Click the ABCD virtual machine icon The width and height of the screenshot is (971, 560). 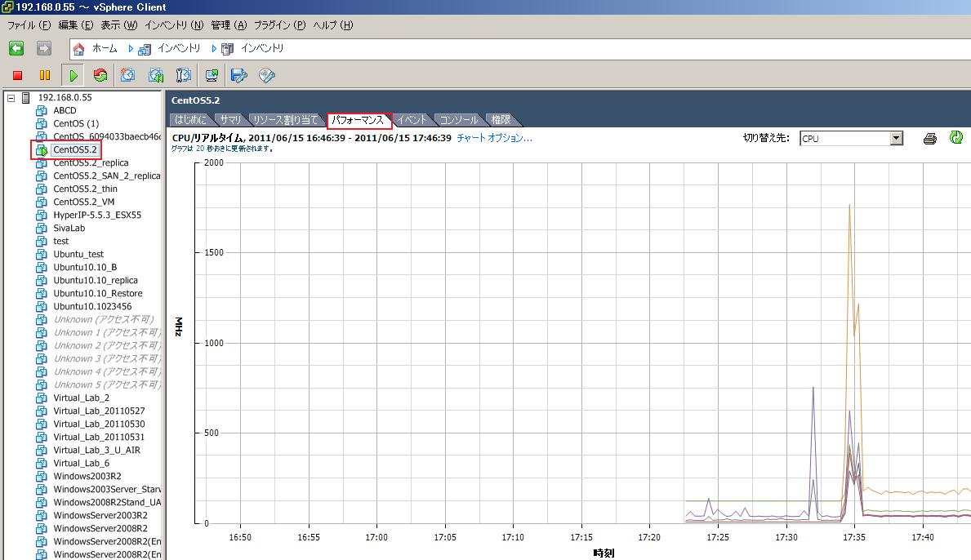(x=42, y=111)
